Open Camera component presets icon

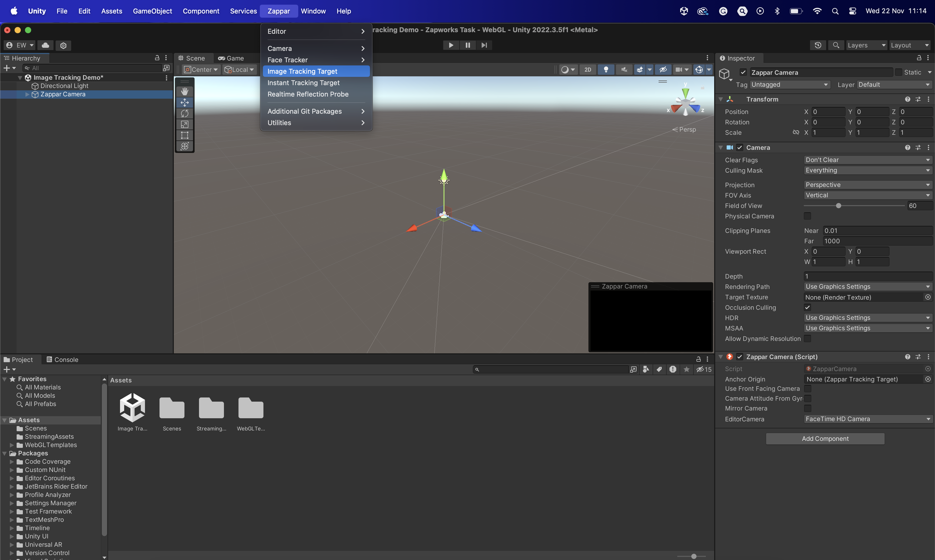[918, 147]
